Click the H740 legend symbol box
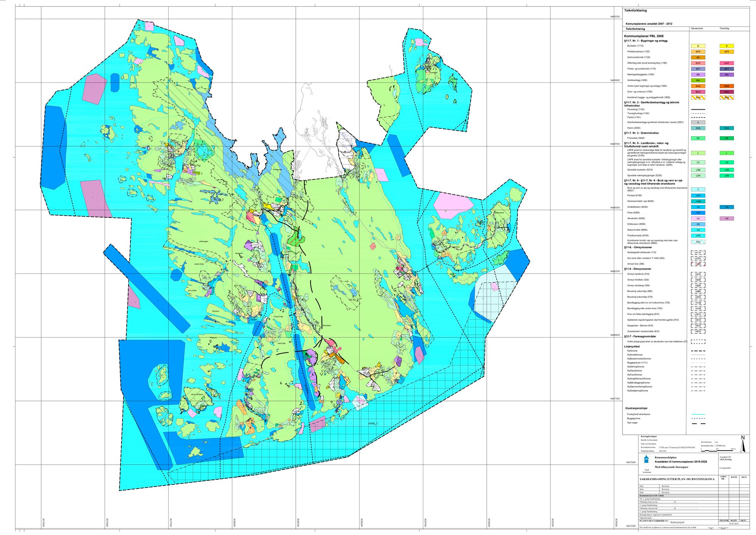The height and width of the screenshot is (535, 756). (x=698, y=309)
